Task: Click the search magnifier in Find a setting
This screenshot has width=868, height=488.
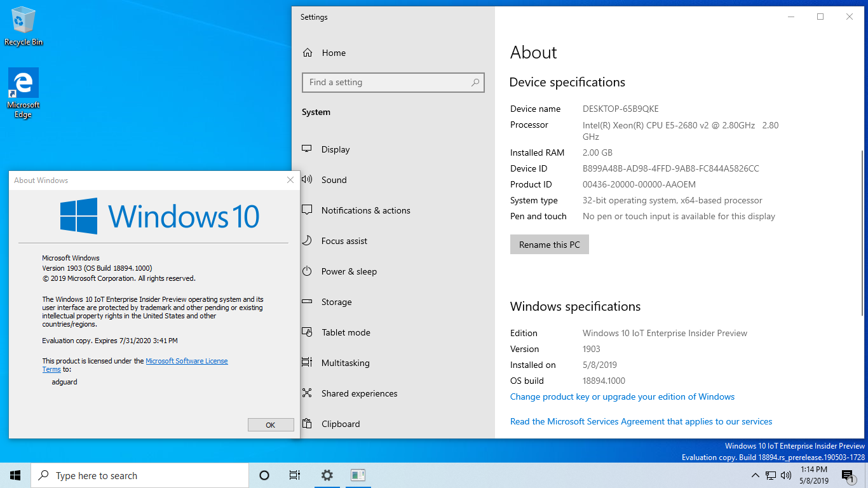Action: [475, 83]
